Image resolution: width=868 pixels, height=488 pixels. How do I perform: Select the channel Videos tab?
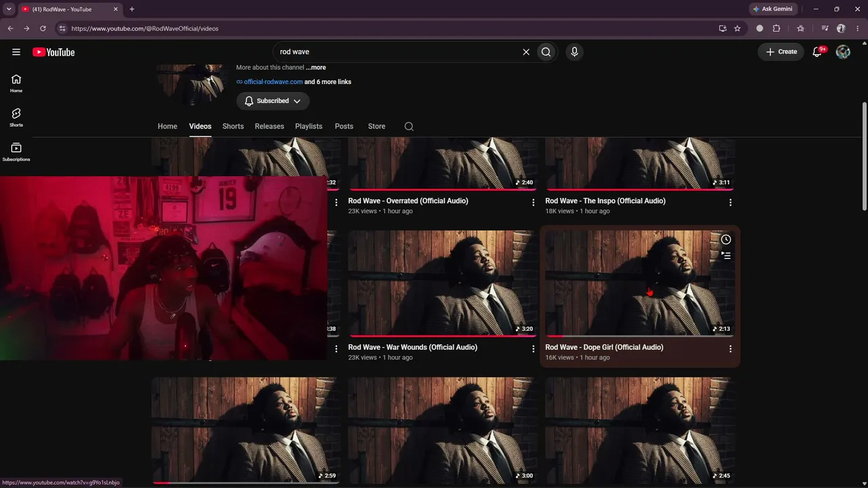coord(200,127)
